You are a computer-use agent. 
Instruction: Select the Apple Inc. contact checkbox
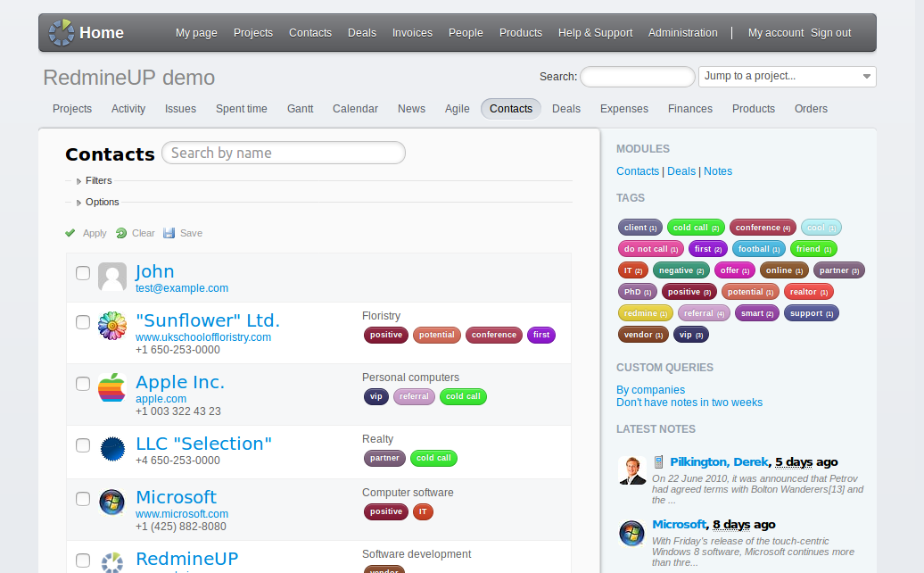tap(83, 384)
